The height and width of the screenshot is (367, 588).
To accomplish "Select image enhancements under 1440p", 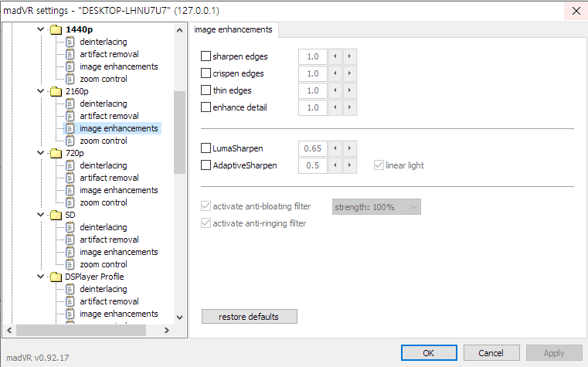I will pyautogui.click(x=118, y=66).
